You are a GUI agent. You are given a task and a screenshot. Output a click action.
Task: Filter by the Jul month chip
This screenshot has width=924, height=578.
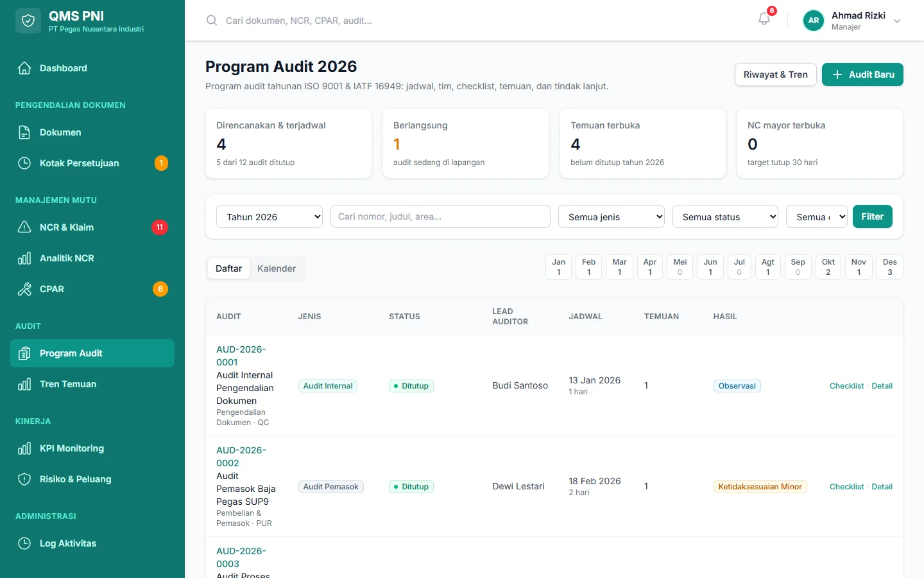point(739,267)
